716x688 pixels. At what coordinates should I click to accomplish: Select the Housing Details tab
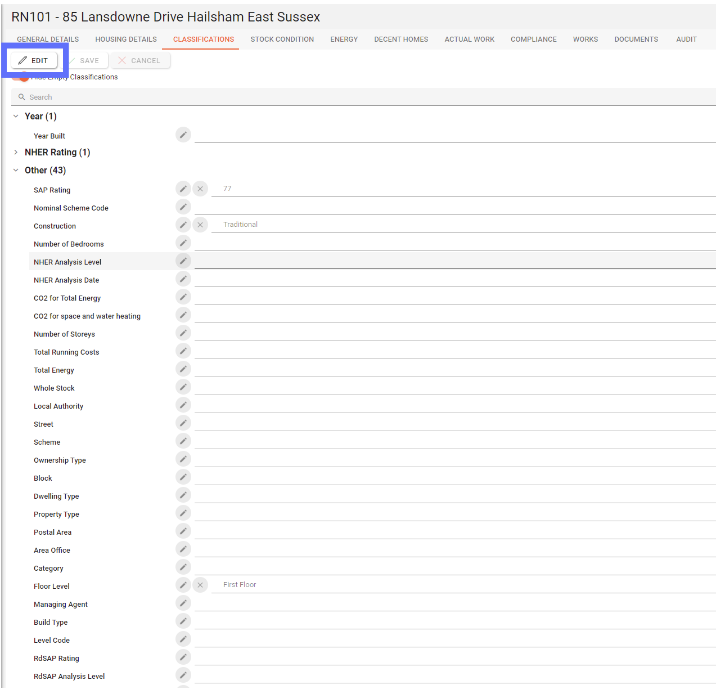point(126,40)
